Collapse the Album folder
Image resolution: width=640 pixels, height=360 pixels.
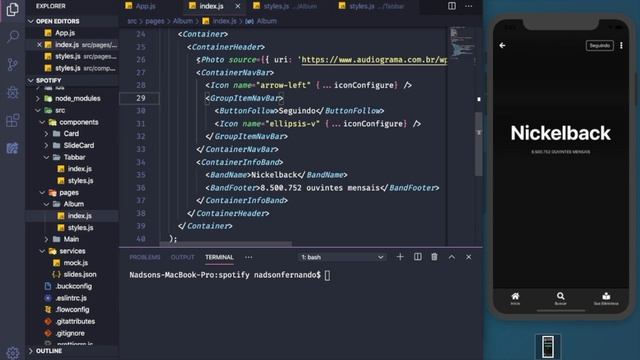click(x=46, y=204)
